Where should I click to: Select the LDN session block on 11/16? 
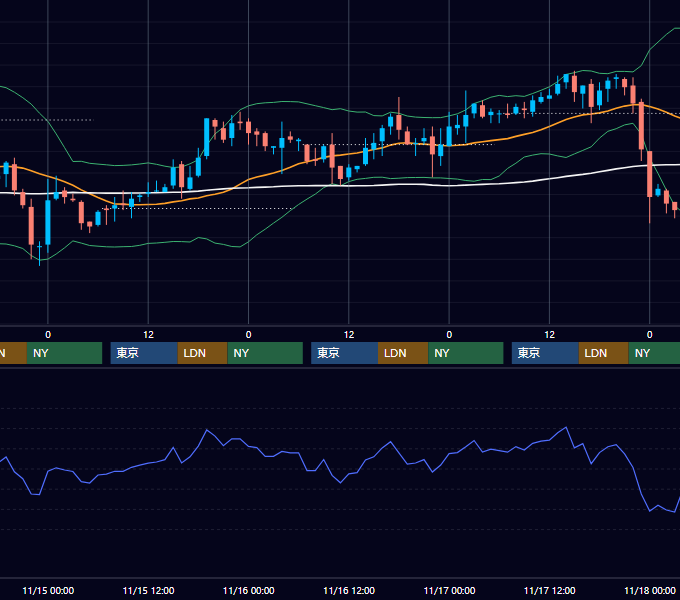pyautogui.click(x=403, y=353)
